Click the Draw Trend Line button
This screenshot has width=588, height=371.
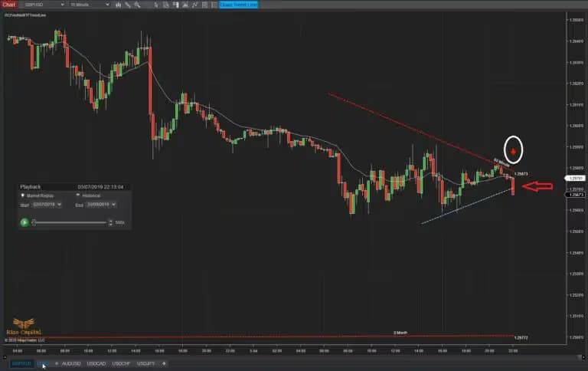[239, 5]
